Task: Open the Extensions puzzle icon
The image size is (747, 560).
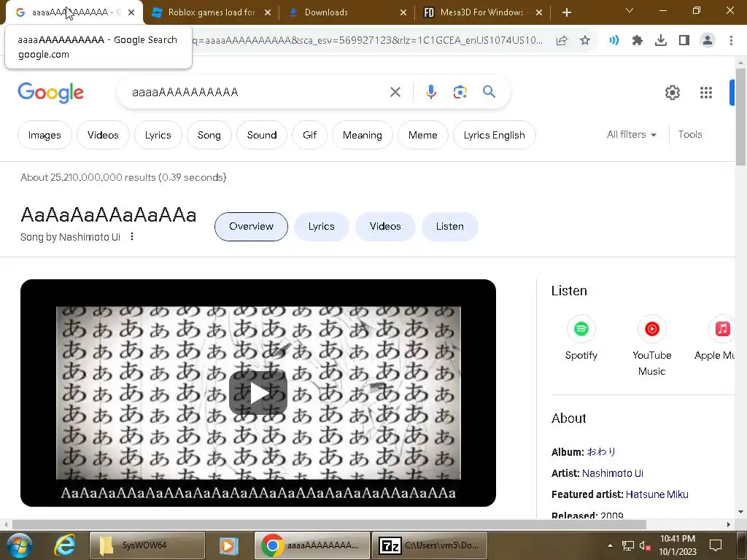Action: [638, 41]
